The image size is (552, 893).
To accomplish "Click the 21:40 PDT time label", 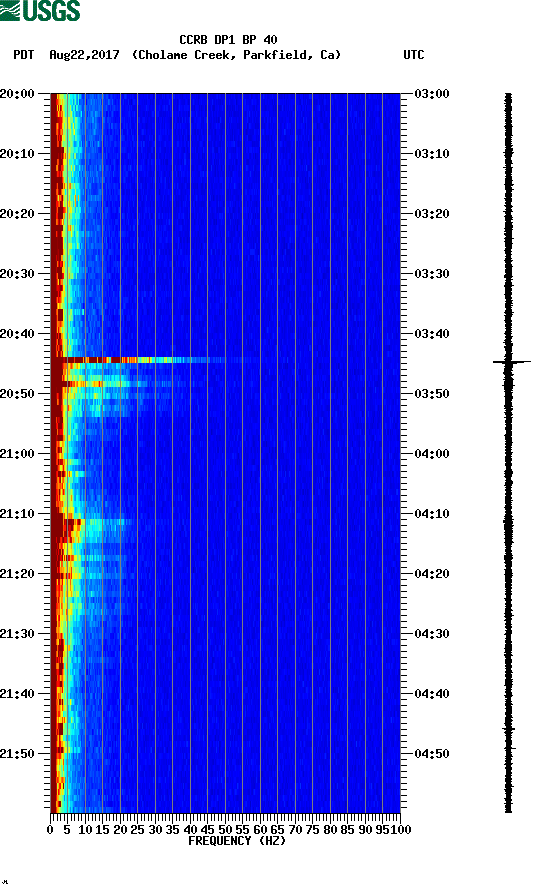I will point(17,694).
